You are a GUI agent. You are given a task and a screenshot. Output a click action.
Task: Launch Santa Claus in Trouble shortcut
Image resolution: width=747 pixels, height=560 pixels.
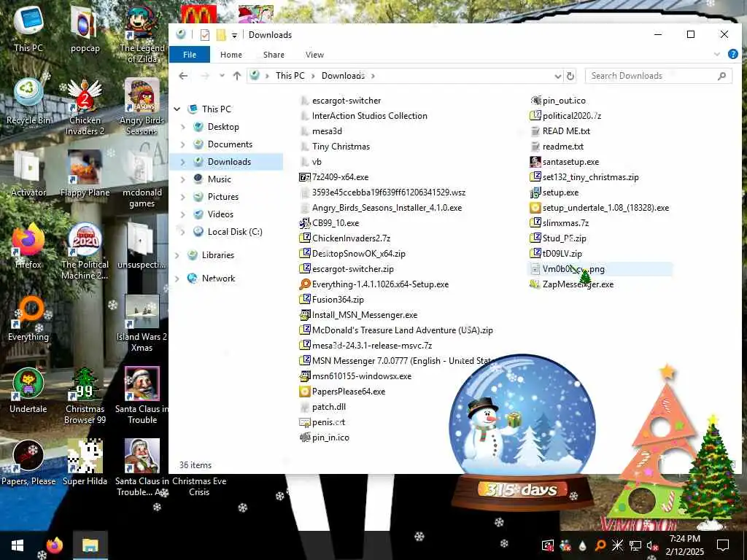point(142,396)
